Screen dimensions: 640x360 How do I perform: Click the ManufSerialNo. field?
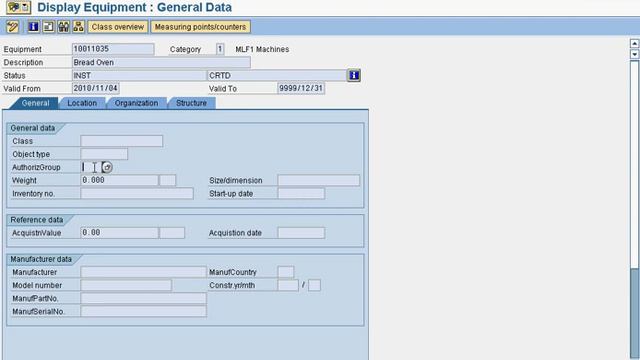(x=143, y=311)
